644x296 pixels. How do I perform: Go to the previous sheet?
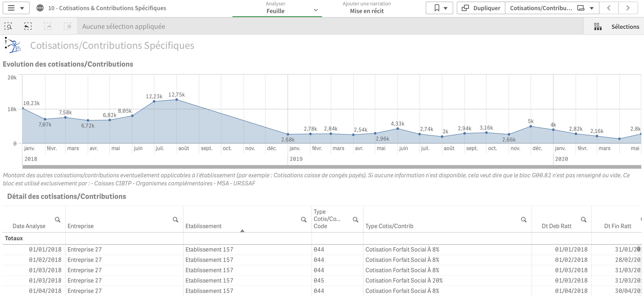(x=609, y=8)
